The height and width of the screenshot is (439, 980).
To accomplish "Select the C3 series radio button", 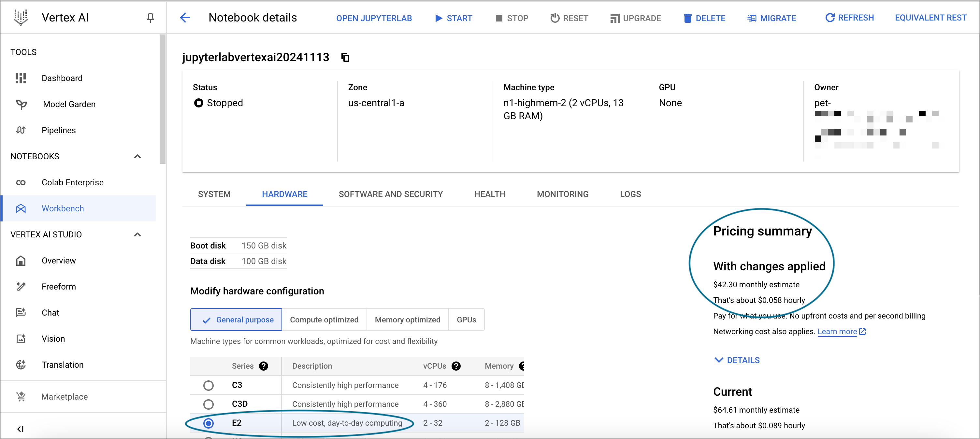I will tap(209, 385).
